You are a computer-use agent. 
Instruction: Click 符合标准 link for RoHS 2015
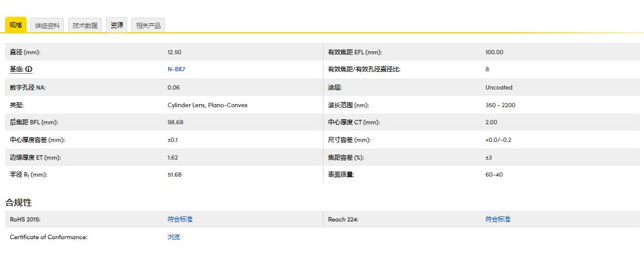click(179, 220)
